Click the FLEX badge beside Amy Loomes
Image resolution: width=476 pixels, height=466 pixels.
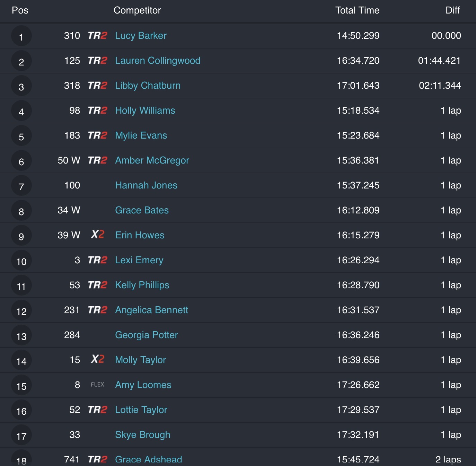pyautogui.click(x=97, y=385)
